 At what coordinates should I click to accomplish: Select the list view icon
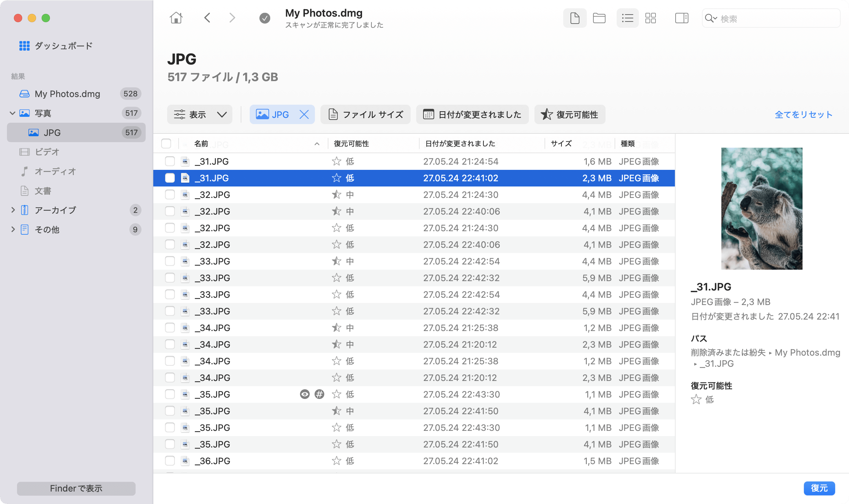[627, 18]
